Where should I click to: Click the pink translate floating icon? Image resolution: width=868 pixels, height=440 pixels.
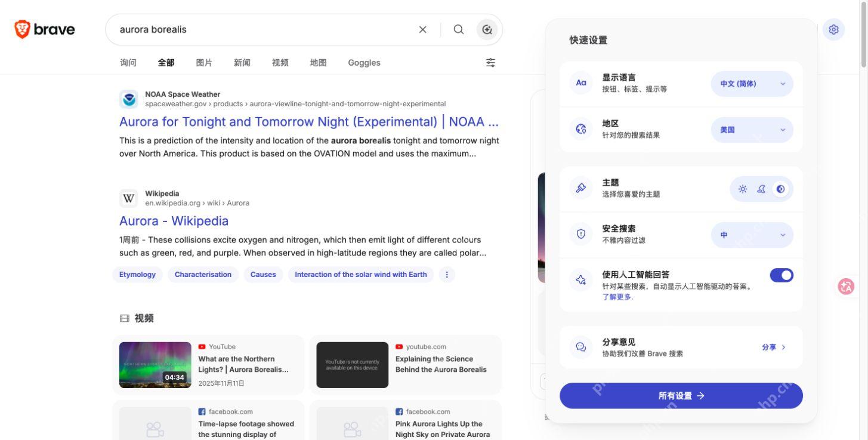point(846,287)
